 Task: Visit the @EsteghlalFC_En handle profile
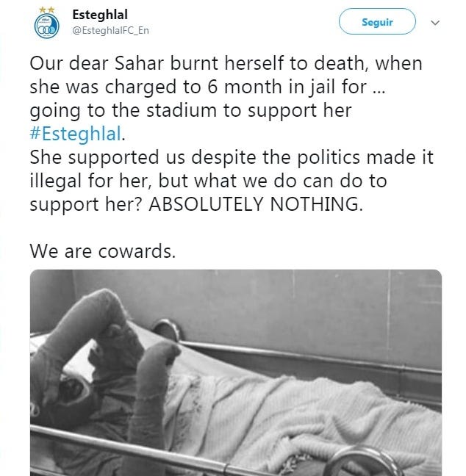click(110, 30)
